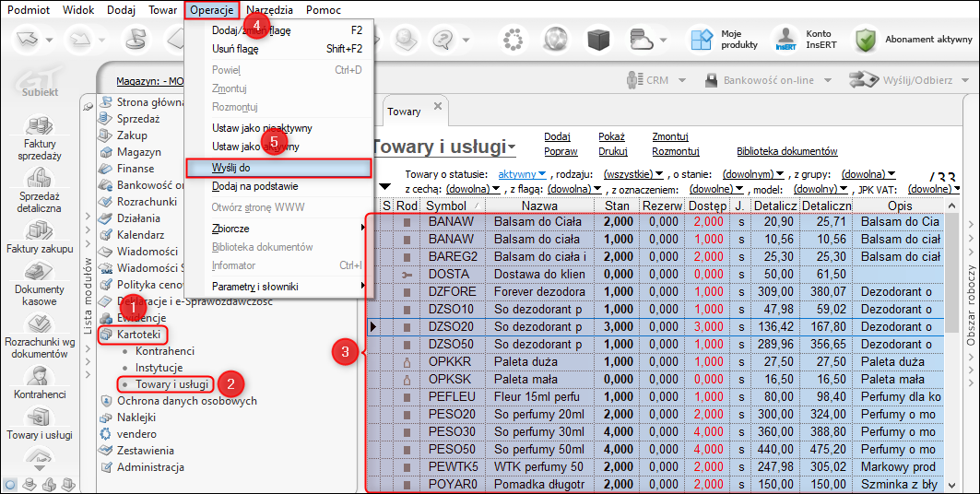
Task: Open Moje produkty
Action: 725,40
